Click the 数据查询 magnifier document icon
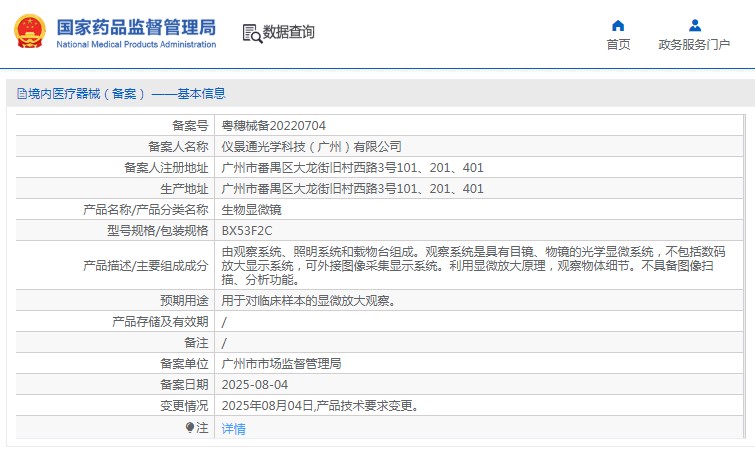This screenshot has width=755, height=459. point(252,33)
